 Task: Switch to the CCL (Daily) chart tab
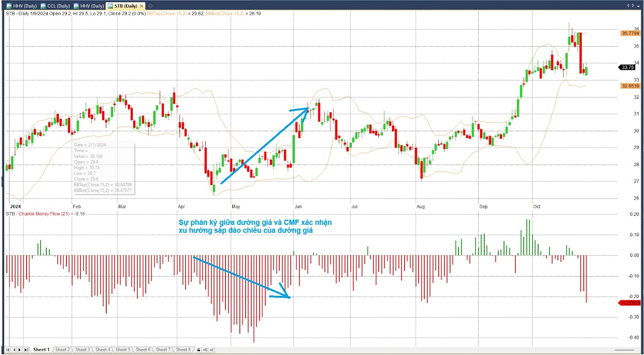pyautogui.click(x=56, y=6)
